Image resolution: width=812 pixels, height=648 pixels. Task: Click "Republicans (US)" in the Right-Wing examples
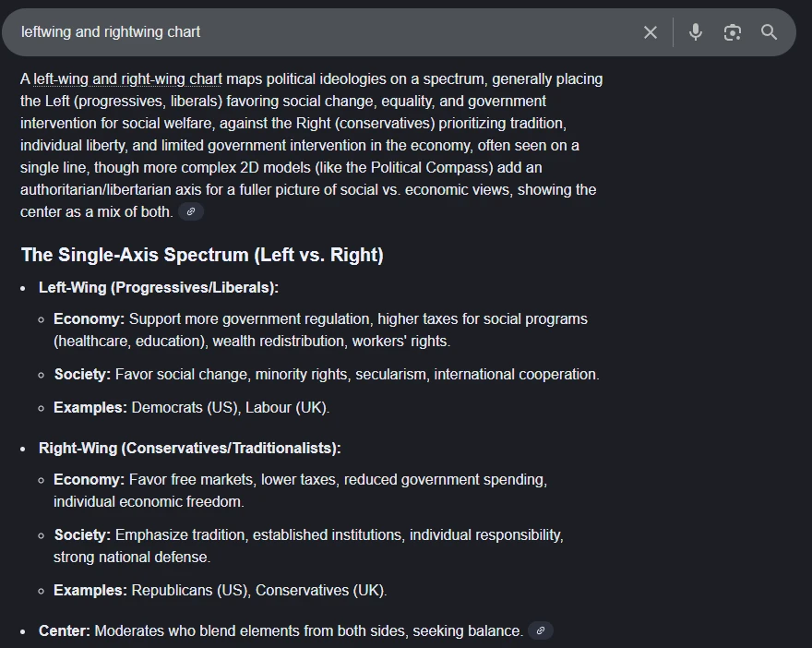click(x=189, y=590)
